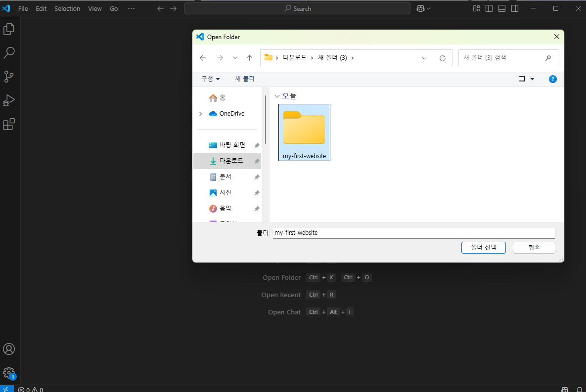Image resolution: width=586 pixels, height=392 pixels.
Task: Open Recent via the welcome page shortcut
Action: [x=281, y=295]
